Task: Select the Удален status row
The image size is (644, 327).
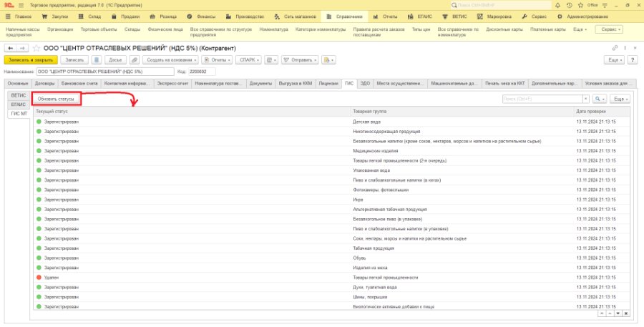Action: [331, 278]
